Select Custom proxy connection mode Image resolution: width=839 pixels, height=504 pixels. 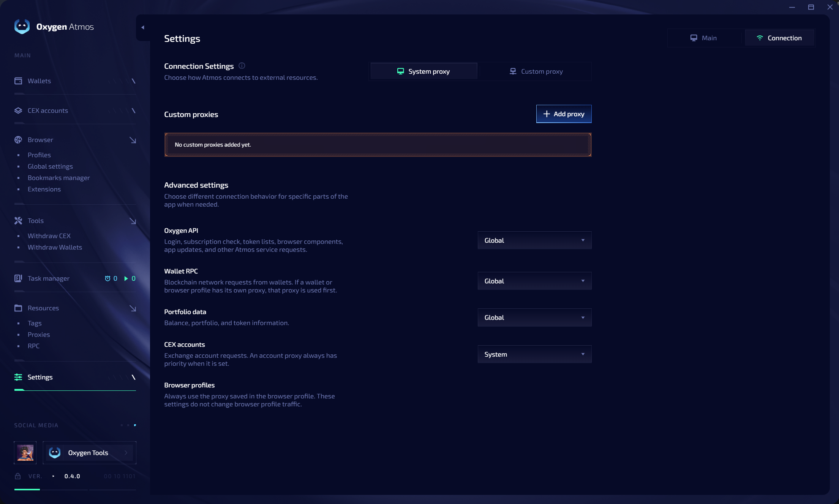pyautogui.click(x=536, y=71)
